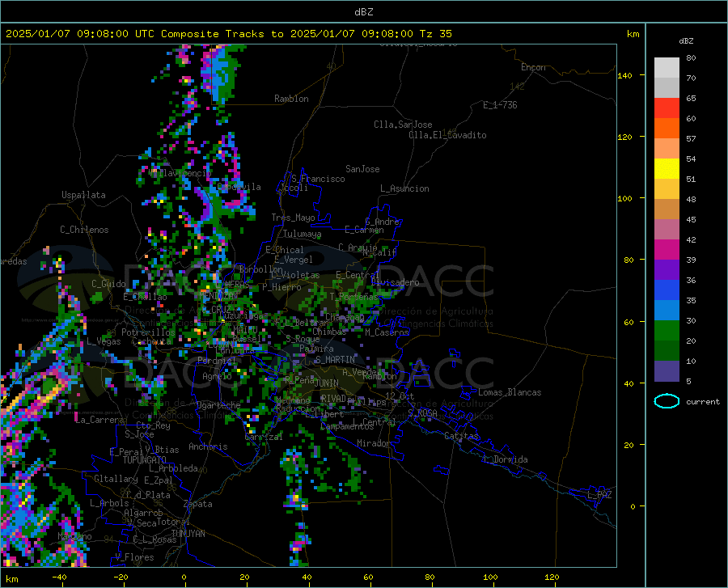Click the 'L_Asuncion' place label
Image resolution: width=728 pixels, height=588 pixels.
pyautogui.click(x=404, y=188)
